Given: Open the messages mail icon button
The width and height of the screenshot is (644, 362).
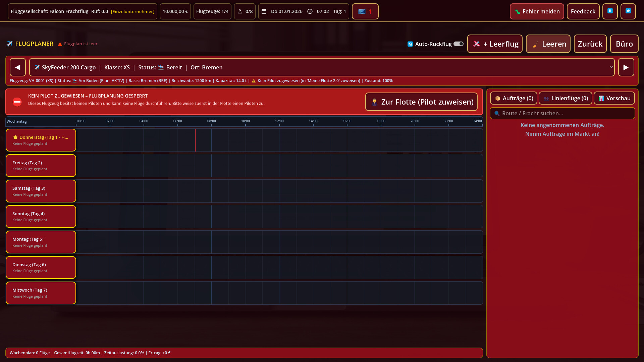Looking at the screenshot, I should click(365, 11).
